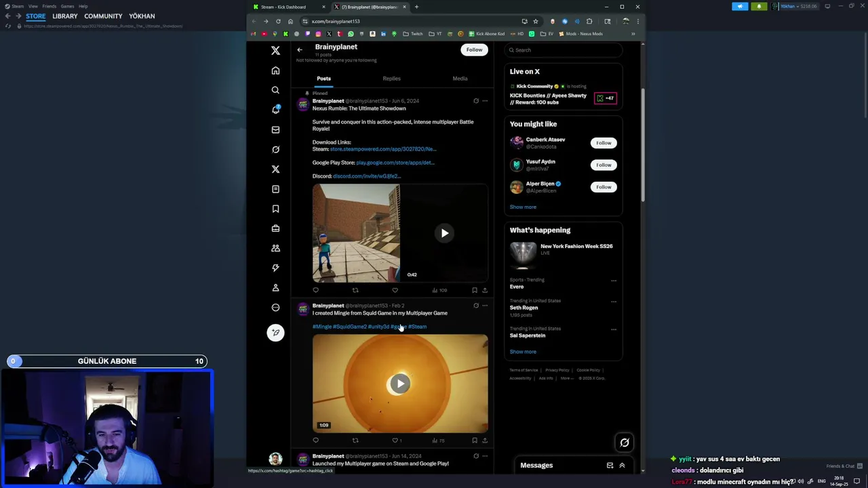Open X notifications bell in sidebar
Image resolution: width=868 pixels, height=488 pixels.
[275, 110]
